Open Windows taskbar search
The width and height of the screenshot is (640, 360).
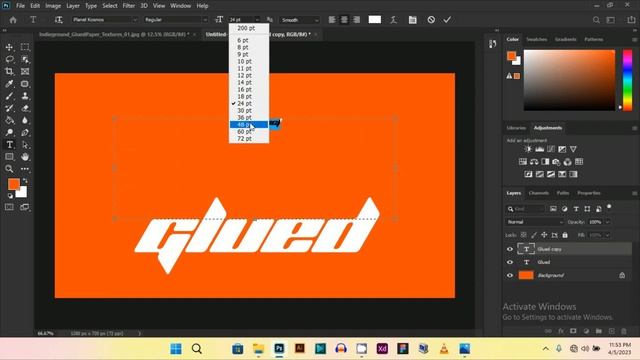197,349
